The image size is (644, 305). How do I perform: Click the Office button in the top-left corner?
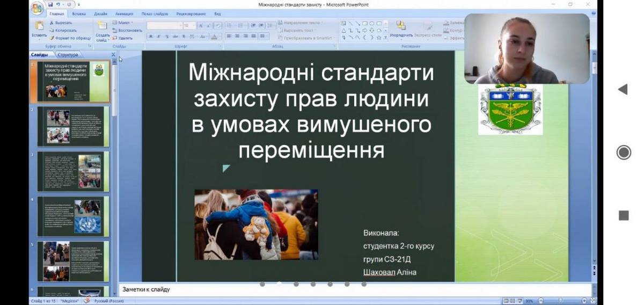click(37, 8)
